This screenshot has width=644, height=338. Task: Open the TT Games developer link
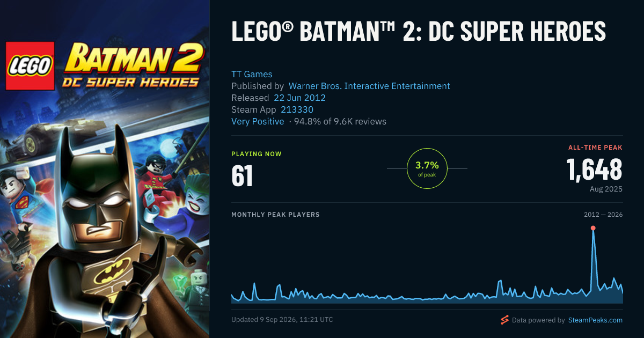[252, 74]
